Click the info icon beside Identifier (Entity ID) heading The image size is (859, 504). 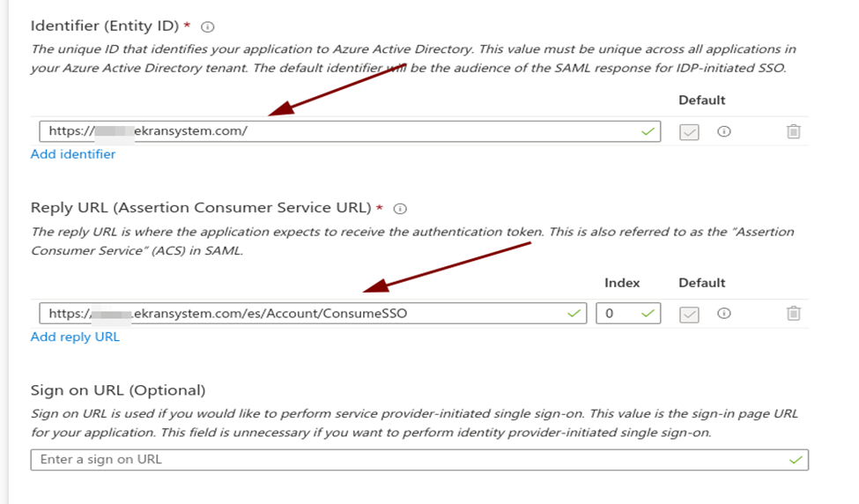tap(208, 27)
